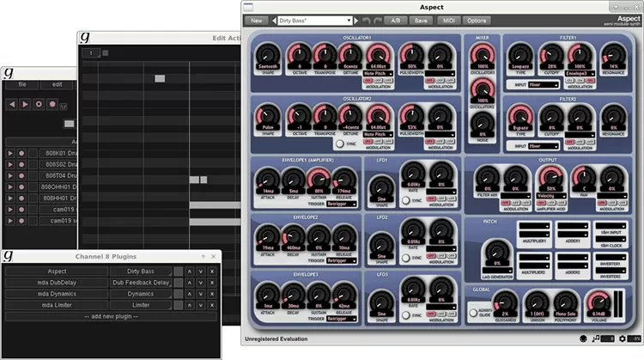Toggle bypass box for Aspect plugin

(x=179, y=272)
